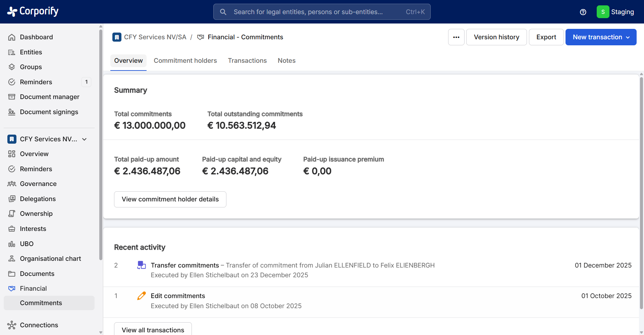Screen dimensions: 644x335
Task: Click the Connections network icon
Action: pyautogui.click(x=12, y=325)
